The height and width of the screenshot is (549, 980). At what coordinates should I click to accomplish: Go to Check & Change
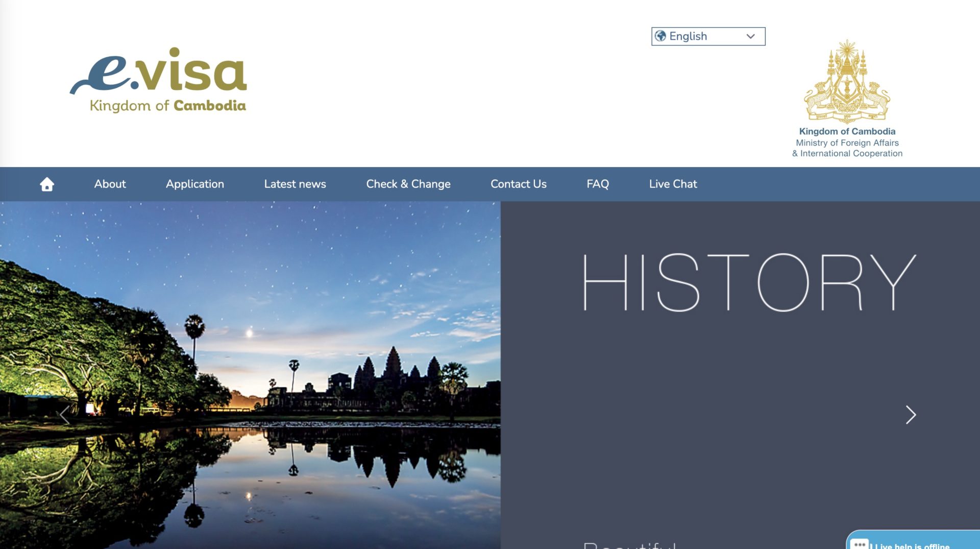pos(408,184)
